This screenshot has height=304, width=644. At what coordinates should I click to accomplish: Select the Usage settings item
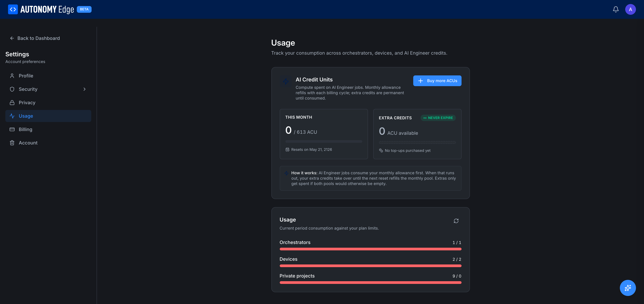pos(48,116)
